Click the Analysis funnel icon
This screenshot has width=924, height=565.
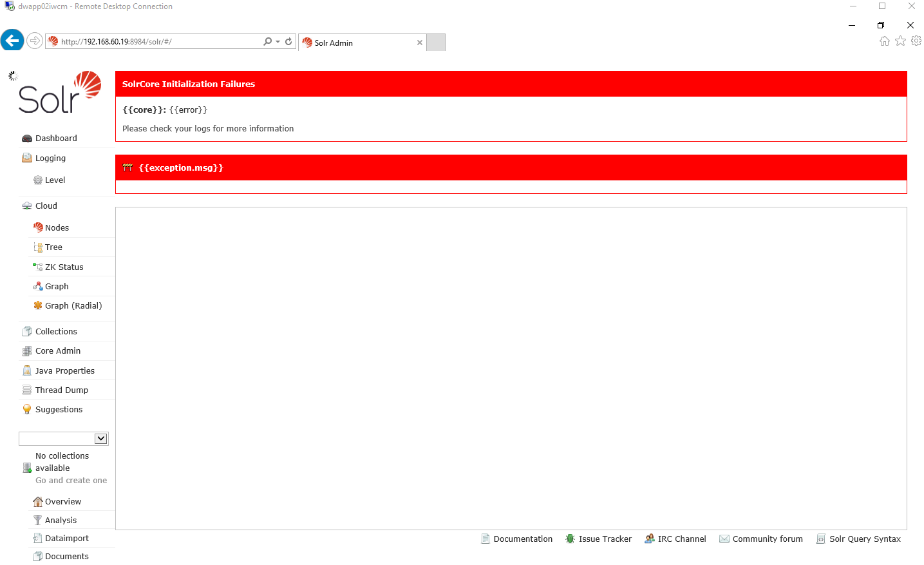coord(38,520)
